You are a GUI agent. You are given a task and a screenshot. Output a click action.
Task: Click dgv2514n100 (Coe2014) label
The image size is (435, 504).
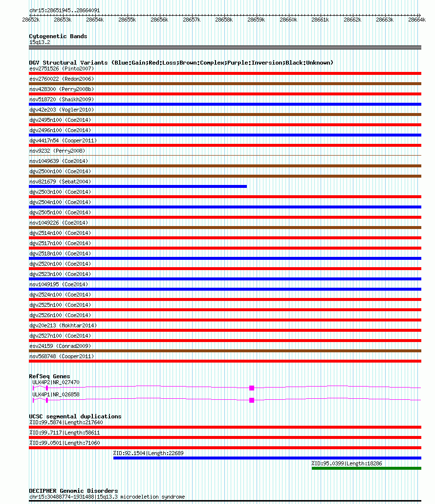click(x=60, y=233)
